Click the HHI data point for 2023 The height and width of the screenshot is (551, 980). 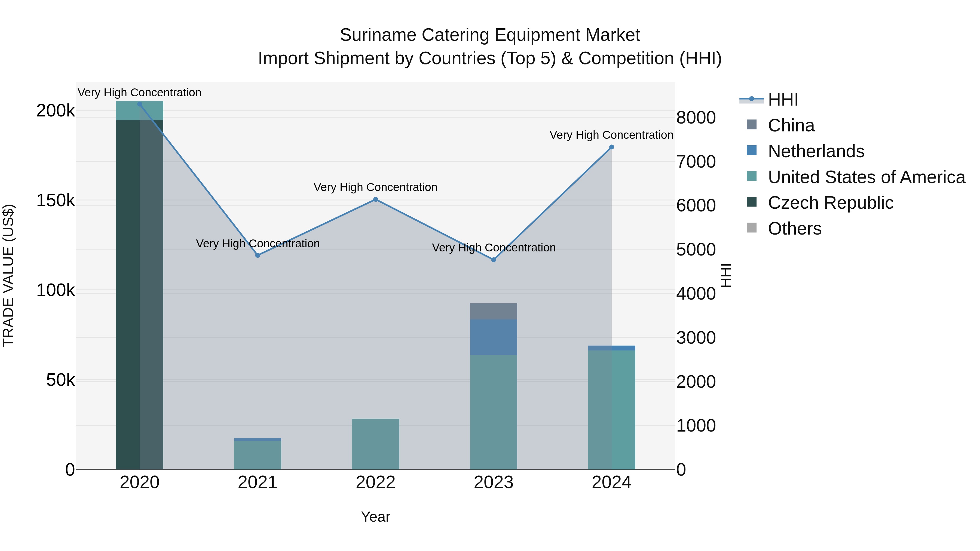tap(494, 260)
